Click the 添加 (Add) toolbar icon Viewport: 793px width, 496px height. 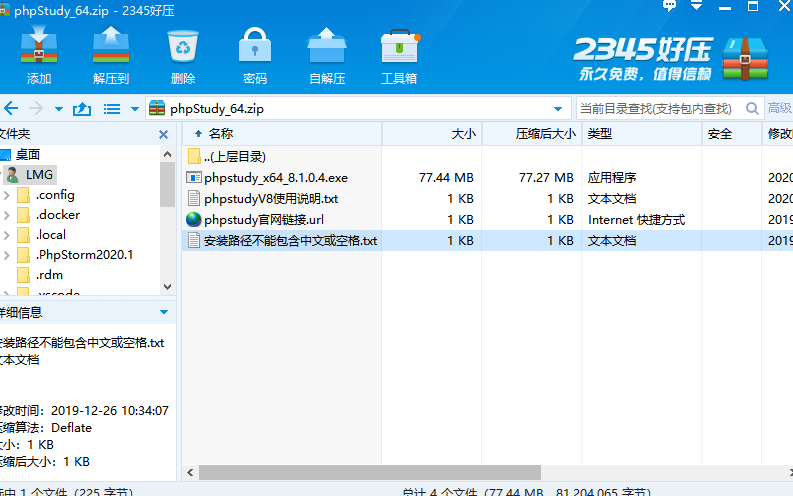pyautogui.click(x=39, y=56)
